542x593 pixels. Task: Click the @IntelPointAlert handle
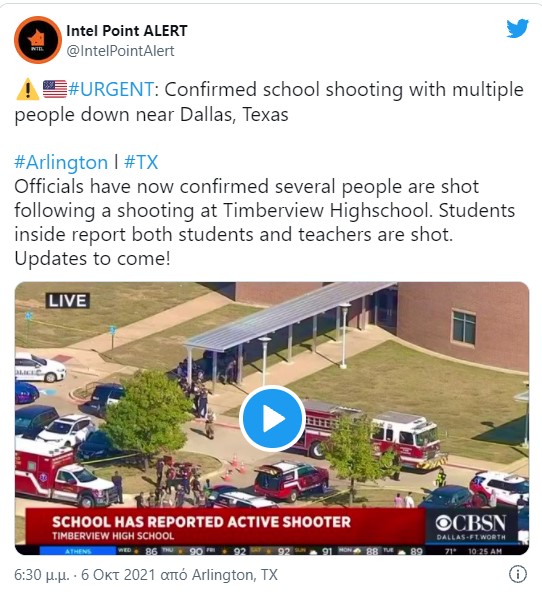tap(120, 51)
